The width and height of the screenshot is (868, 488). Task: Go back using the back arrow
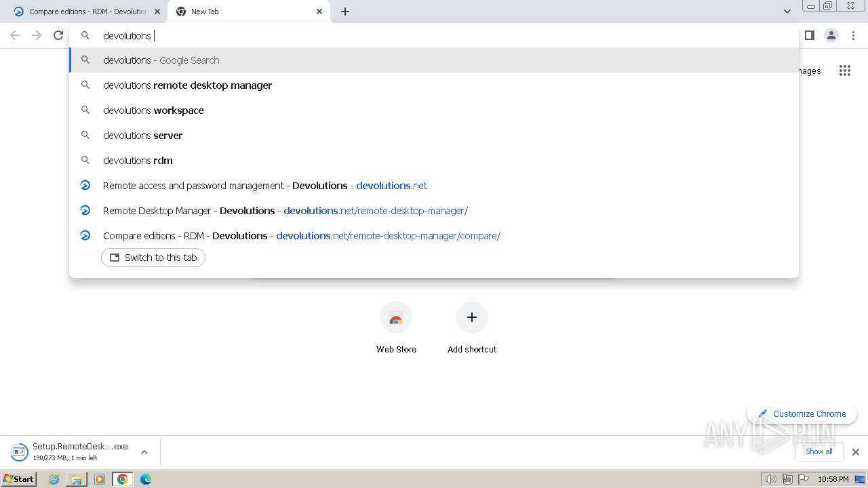pyautogui.click(x=15, y=35)
